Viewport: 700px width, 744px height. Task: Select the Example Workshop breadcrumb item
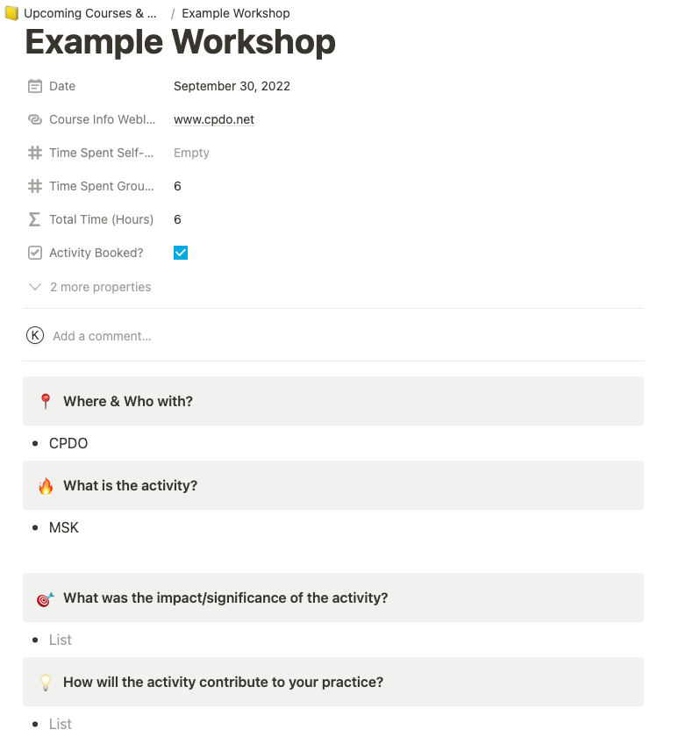click(235, 13)
